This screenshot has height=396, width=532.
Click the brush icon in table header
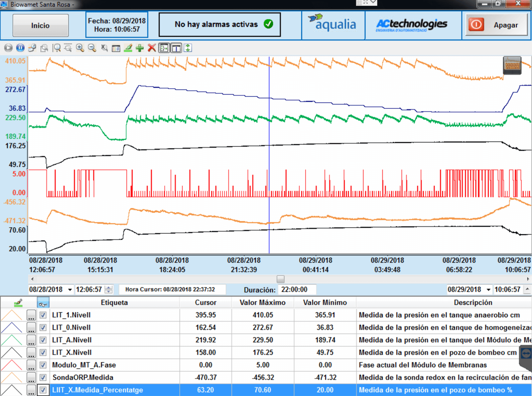[x=18, y=302]
